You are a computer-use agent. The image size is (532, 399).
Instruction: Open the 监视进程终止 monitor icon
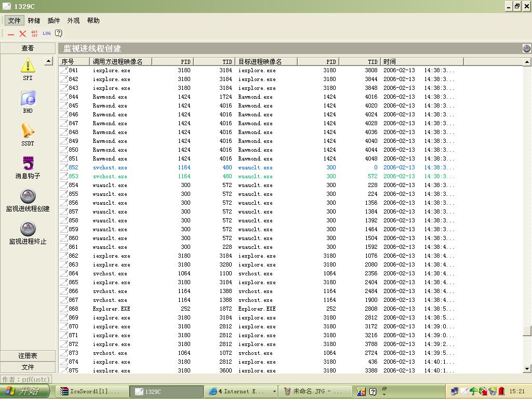click(x=28, y=230)
